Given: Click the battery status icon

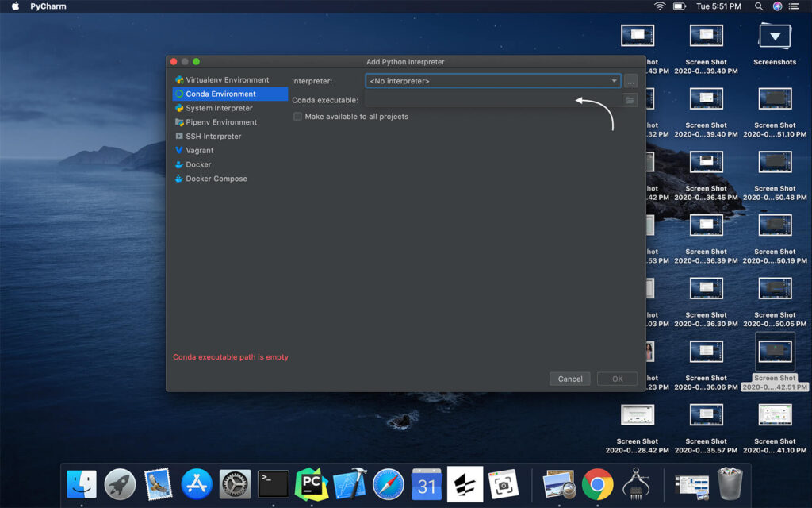Looking at the screenshot, I should pyautogui.click(x=679, y=6).
